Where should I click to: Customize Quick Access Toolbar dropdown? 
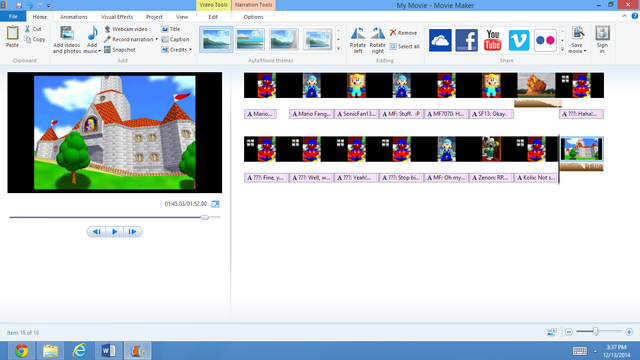(49, 6)
